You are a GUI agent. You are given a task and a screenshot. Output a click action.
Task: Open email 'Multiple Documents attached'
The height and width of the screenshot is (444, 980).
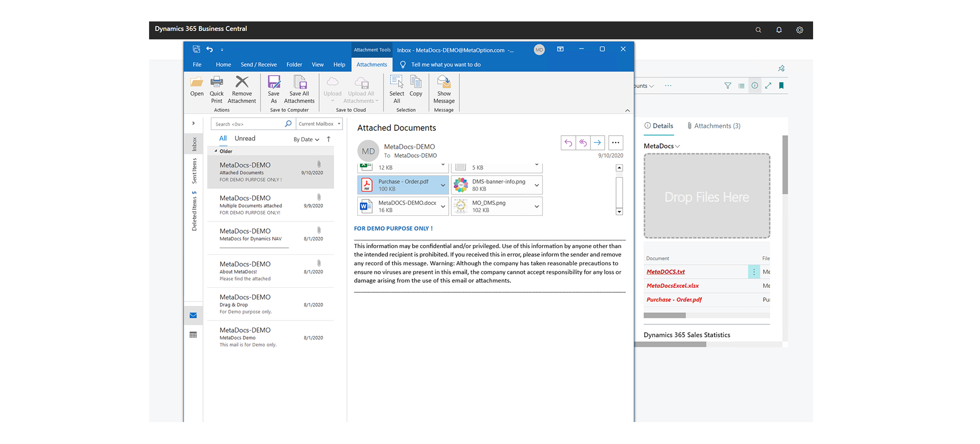(271, 205)
